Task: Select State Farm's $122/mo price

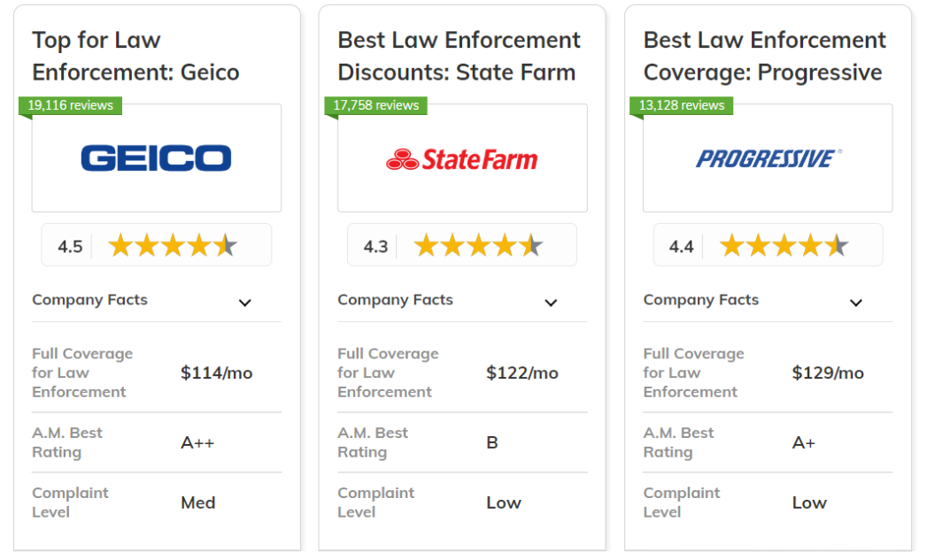Action: pos(522,372)
